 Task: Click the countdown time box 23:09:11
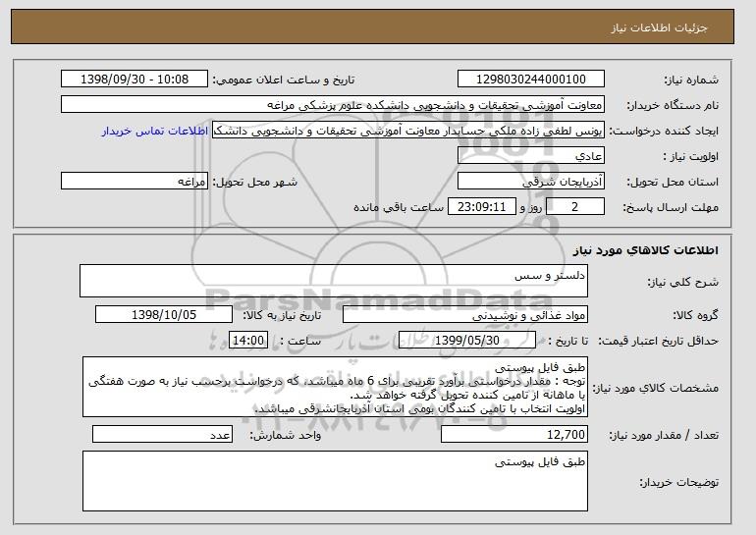click(x=482, y=207)
